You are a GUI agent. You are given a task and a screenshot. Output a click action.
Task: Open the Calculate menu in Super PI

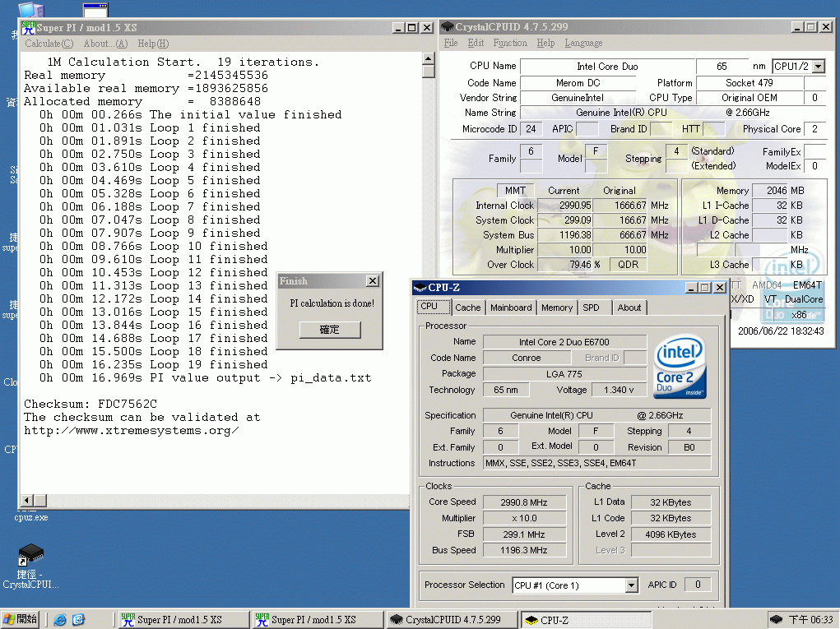(49, 44)
